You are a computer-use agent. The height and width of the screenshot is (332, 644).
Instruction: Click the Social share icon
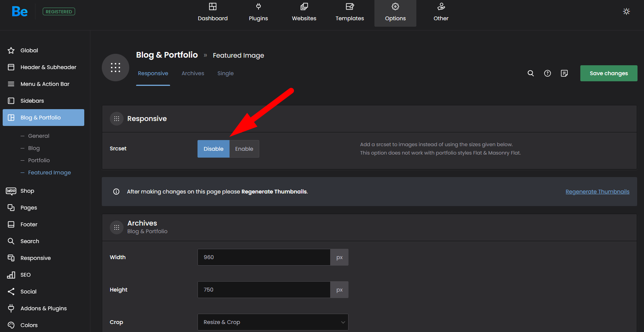pos(11,292)
